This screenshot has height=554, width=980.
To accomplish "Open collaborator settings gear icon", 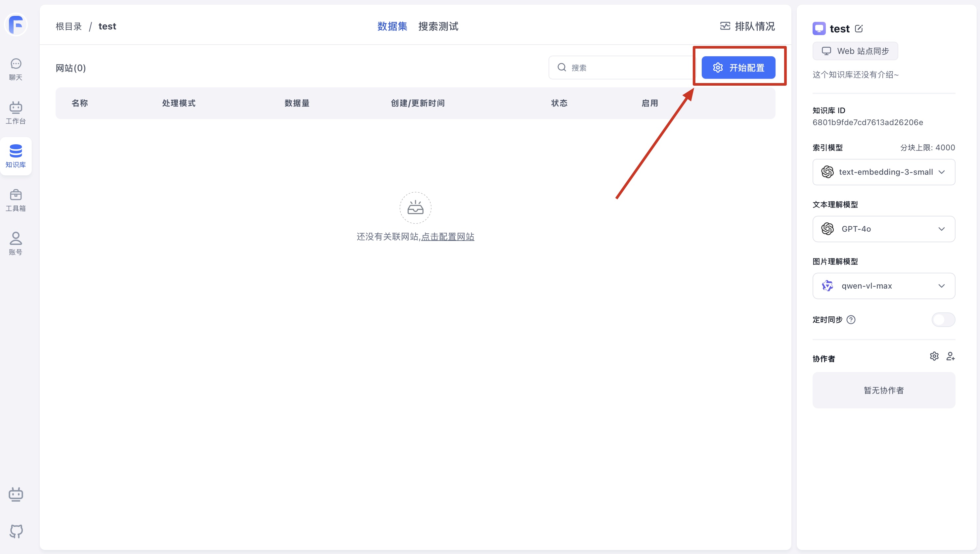I will [x=934, y=356].
